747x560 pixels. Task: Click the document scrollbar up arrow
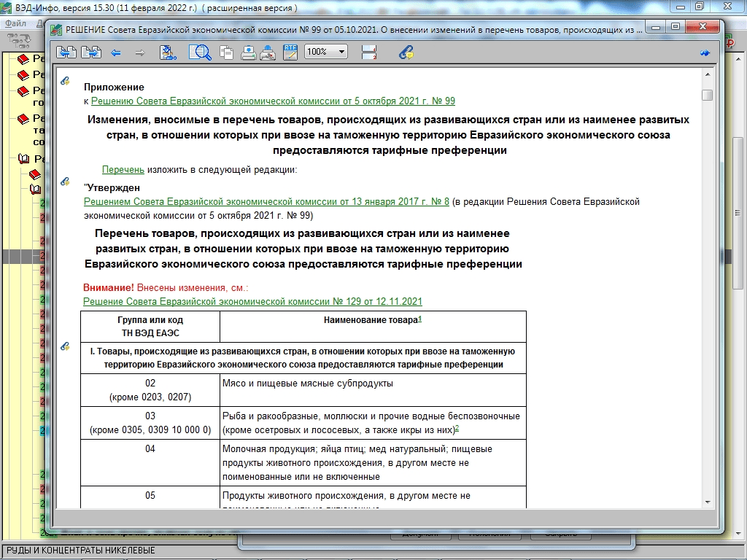[x=708, y=74]
